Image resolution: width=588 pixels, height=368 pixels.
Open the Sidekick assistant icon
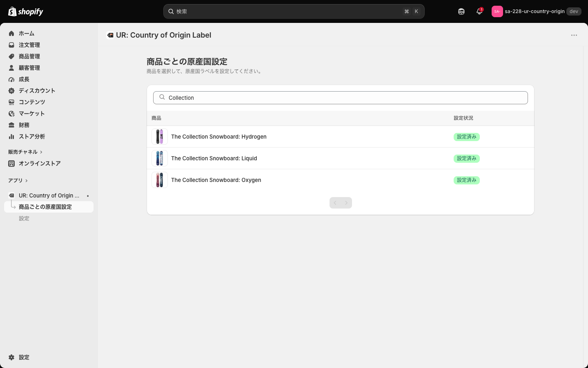coord(461,11)
